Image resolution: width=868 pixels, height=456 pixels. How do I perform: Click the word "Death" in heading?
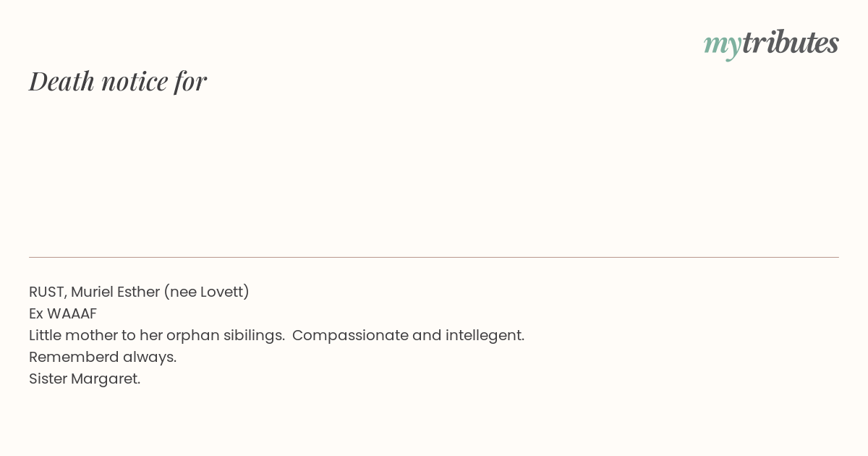pos(62,81)
